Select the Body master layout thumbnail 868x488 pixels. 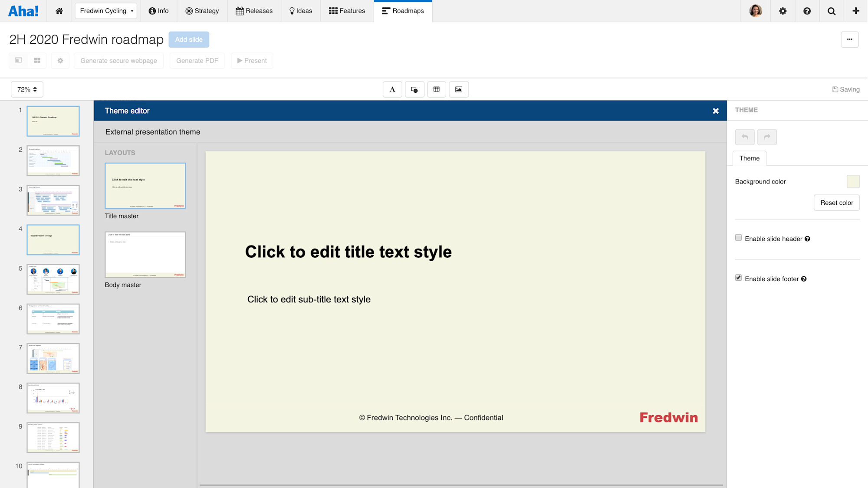point(145,255)
